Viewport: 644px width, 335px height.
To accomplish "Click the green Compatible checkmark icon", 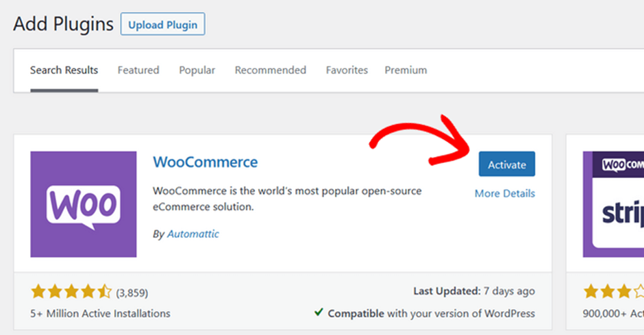I will (319, 312).
